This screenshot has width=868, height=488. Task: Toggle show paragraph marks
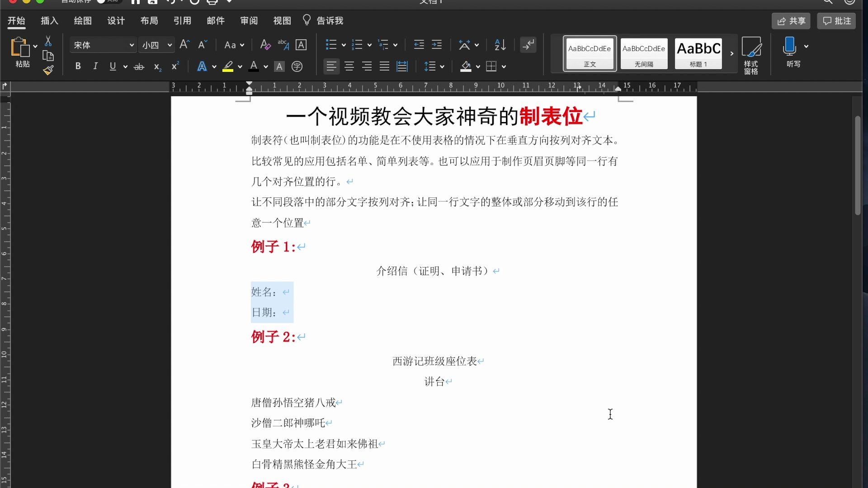pyautogui.click(x=528, y=45)
